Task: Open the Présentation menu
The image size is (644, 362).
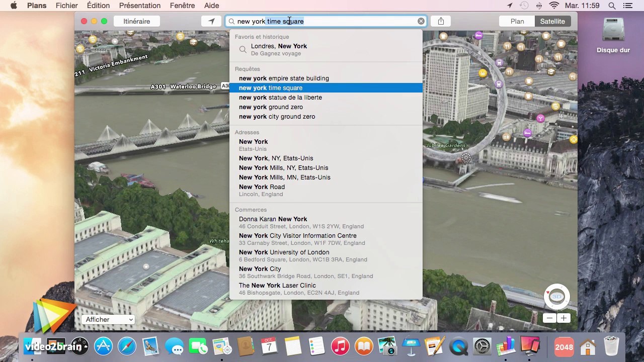Action: [x=140, y=6]
